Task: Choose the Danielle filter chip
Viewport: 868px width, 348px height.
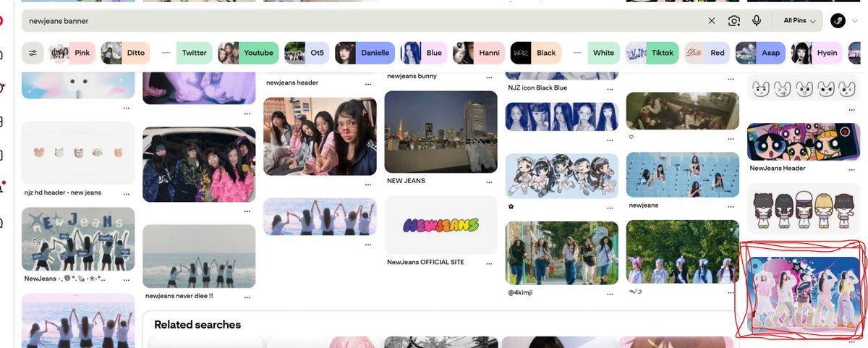Action: click(365, 53)
